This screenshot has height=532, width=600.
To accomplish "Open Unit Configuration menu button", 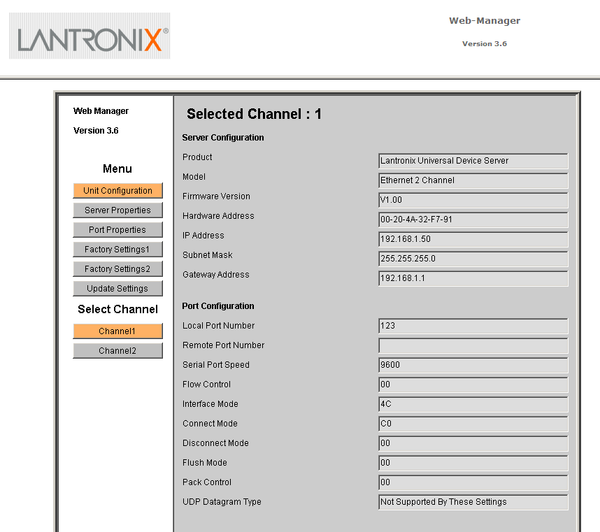I will coord(118,191).
